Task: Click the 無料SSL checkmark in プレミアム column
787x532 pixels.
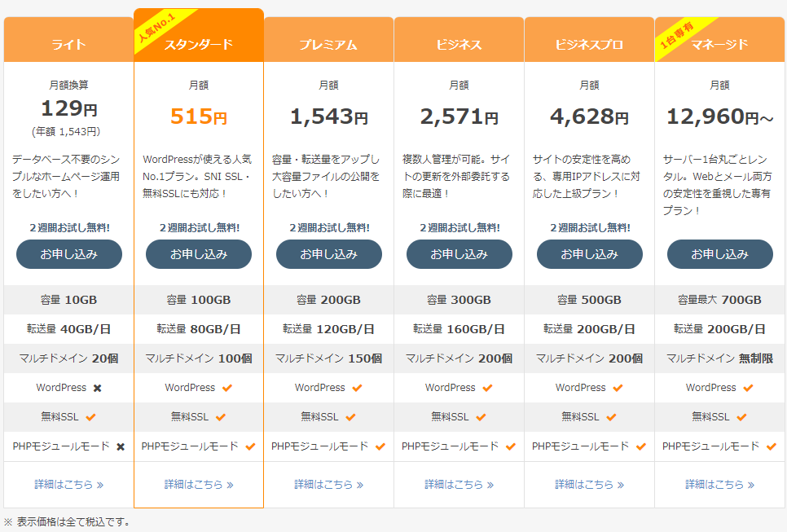Action: (x=350, y=417)
